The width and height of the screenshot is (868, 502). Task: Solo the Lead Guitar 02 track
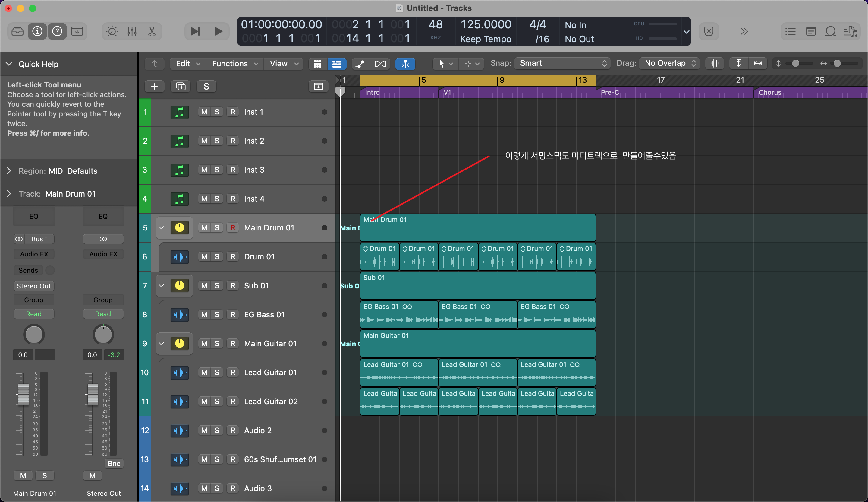[x=217, y=401]
